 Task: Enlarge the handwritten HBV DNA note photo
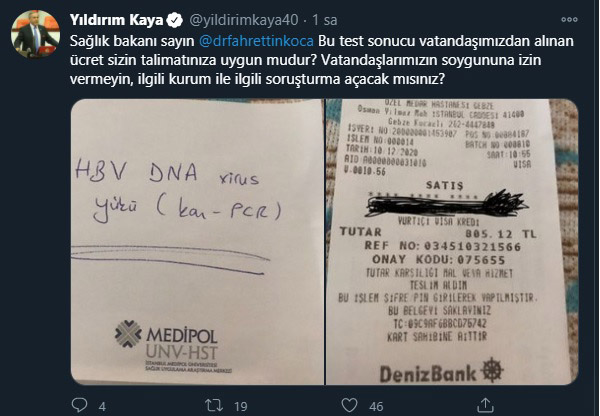[197, 242]
